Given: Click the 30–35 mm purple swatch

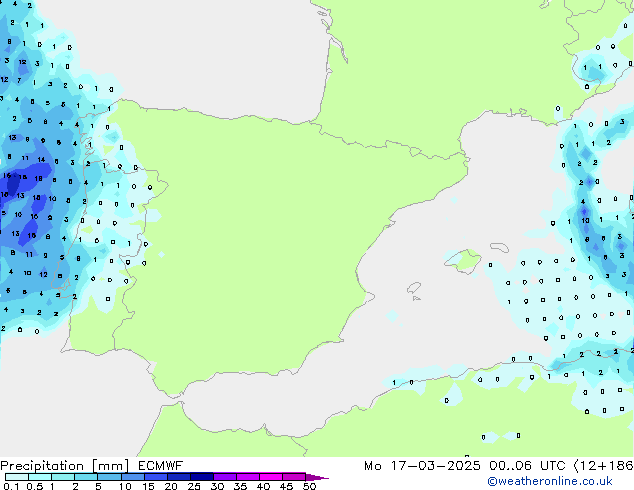Looking at the screenshot, I should click(x=224, y=477).
